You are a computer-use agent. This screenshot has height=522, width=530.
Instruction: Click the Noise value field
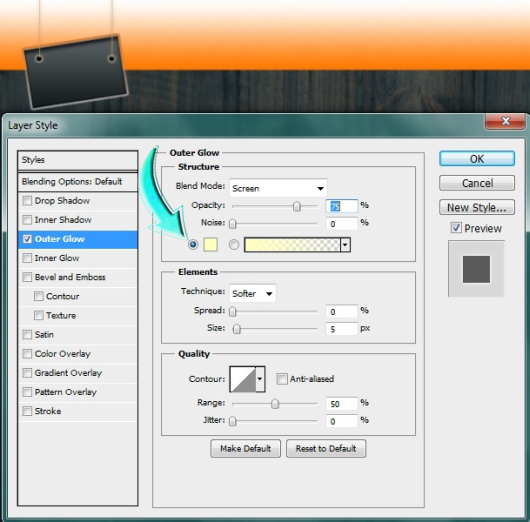[x=341, y=223]
